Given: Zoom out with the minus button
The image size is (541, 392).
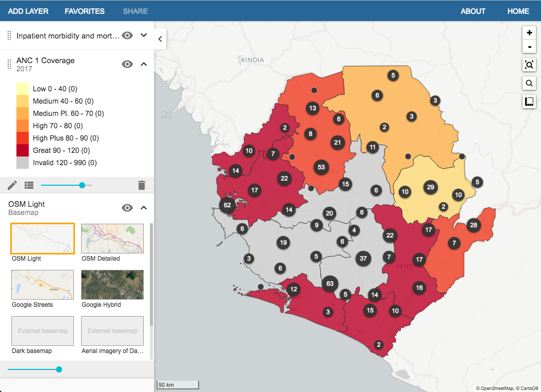Looking at the screenshot, I should (x=529, y=47).
